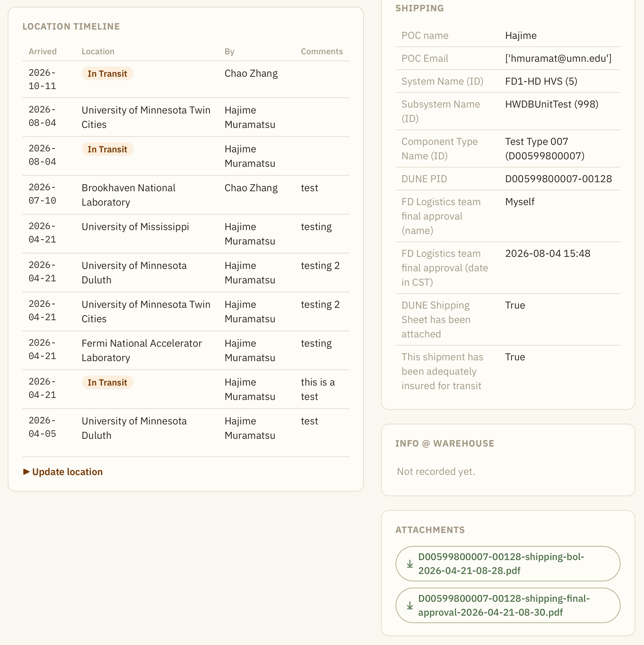Screen dimensions: 644x645
Task: Click the In Transit badge dated 2026-10-11
Action: coord(108,73)
